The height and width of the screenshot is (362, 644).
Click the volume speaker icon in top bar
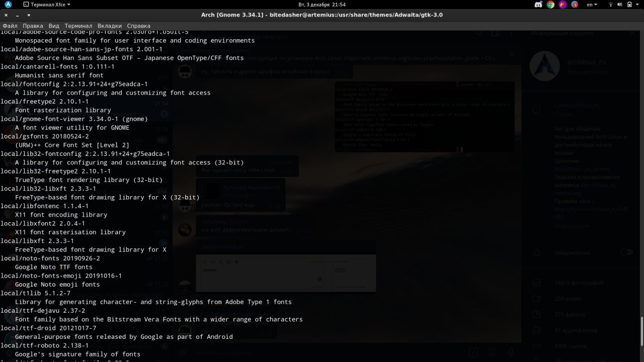click(x=619, y=5)
